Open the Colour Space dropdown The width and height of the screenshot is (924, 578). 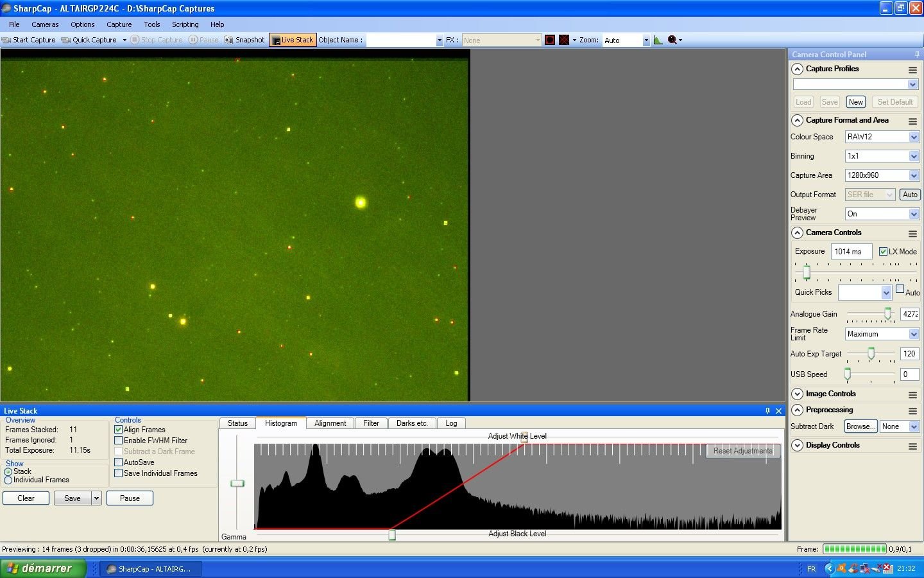click(914, 137)
